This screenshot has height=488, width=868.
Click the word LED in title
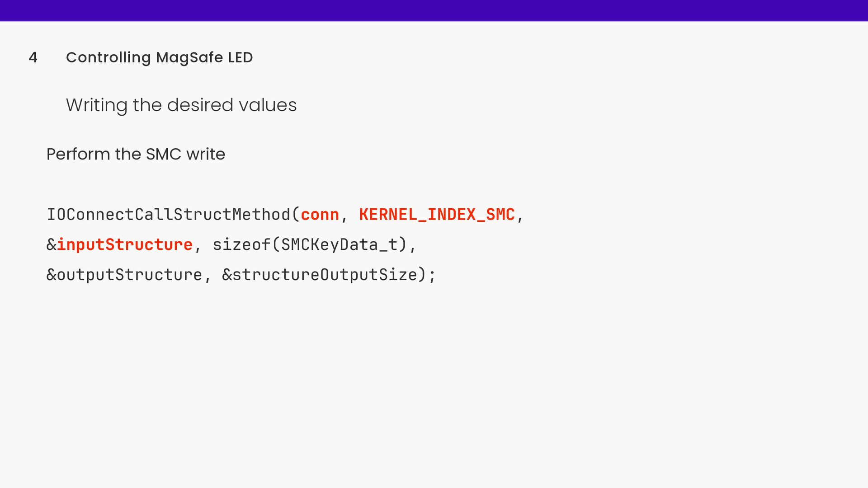[241, 57]
